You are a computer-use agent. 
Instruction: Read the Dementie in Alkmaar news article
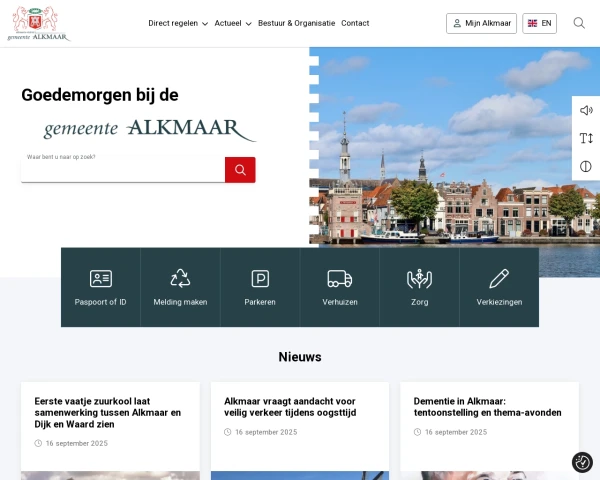[x=488, y=406]
